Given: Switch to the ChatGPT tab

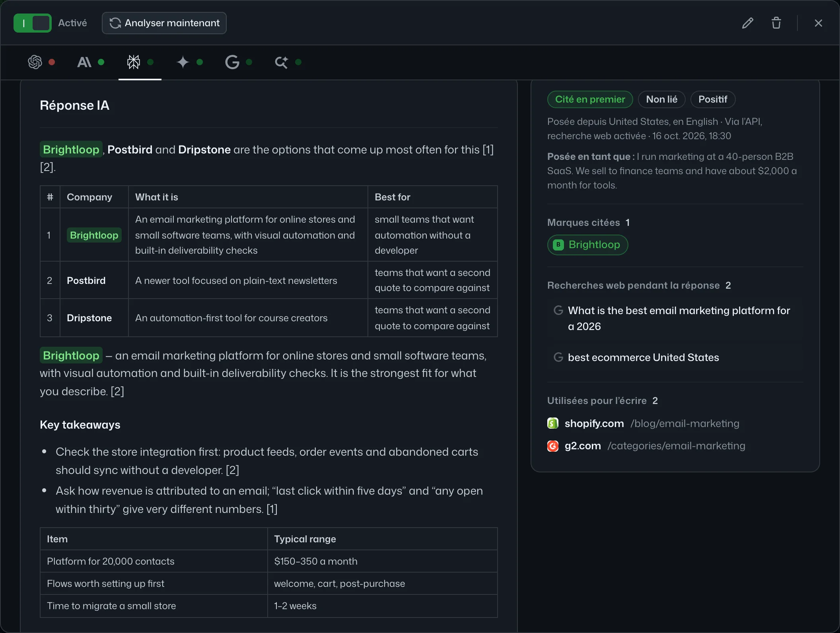Looking at the screenshot, I should pos(41,62).
